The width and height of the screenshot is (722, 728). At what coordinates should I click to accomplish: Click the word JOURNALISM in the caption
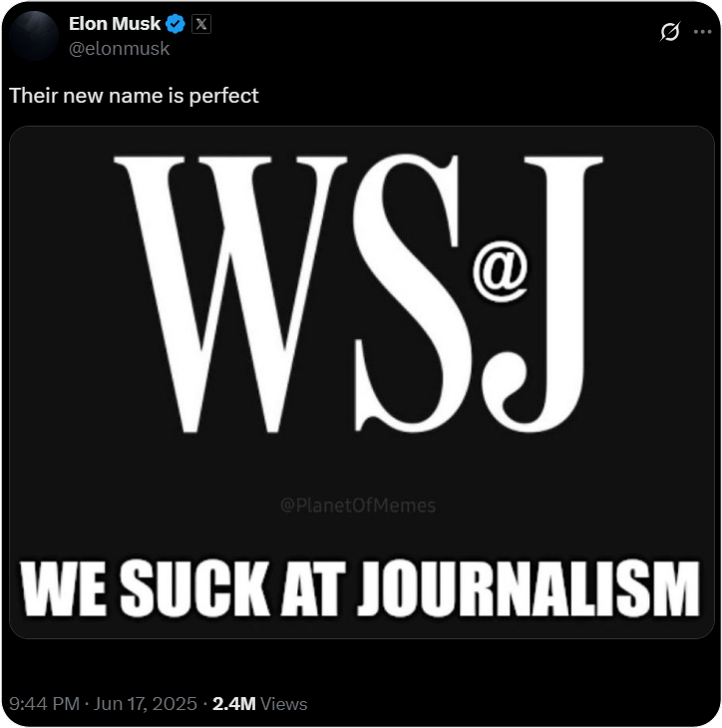(529, 588)
